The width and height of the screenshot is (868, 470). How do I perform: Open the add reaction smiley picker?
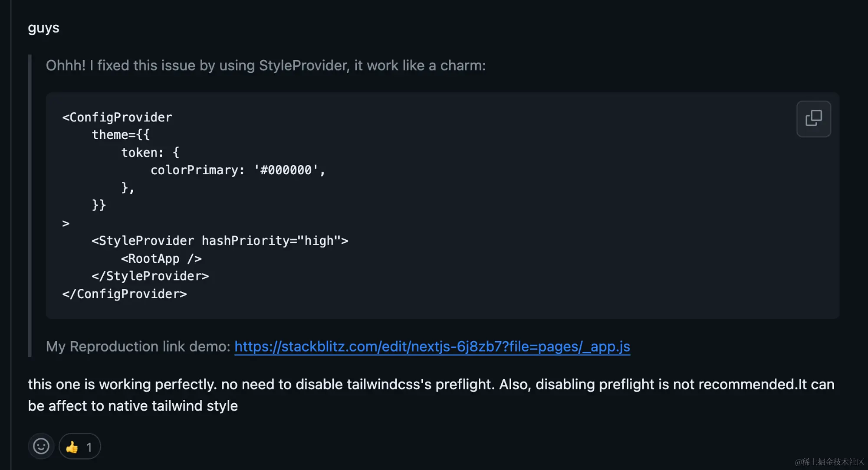pyautogui.click(x=41, y=446)
